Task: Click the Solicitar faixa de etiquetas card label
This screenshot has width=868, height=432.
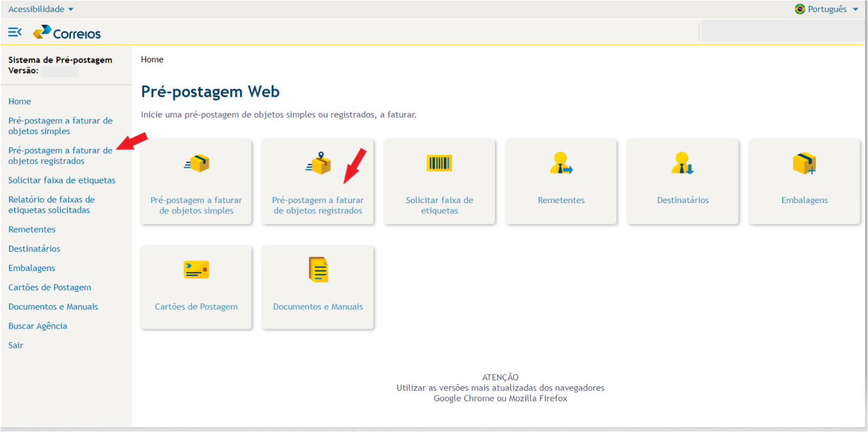Action: point(439,205)
